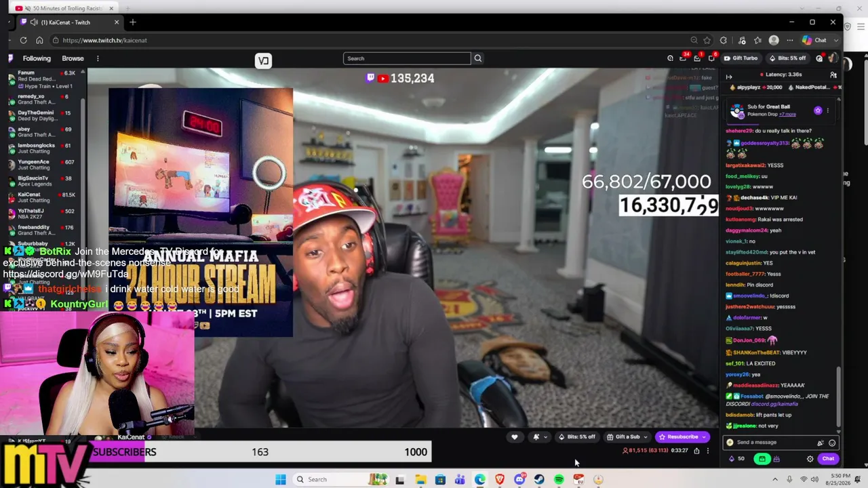Open Twitch notifications inbox with 34 badge
The width and height of the screenshot is (868, 488).
click(x=683, y=58)
